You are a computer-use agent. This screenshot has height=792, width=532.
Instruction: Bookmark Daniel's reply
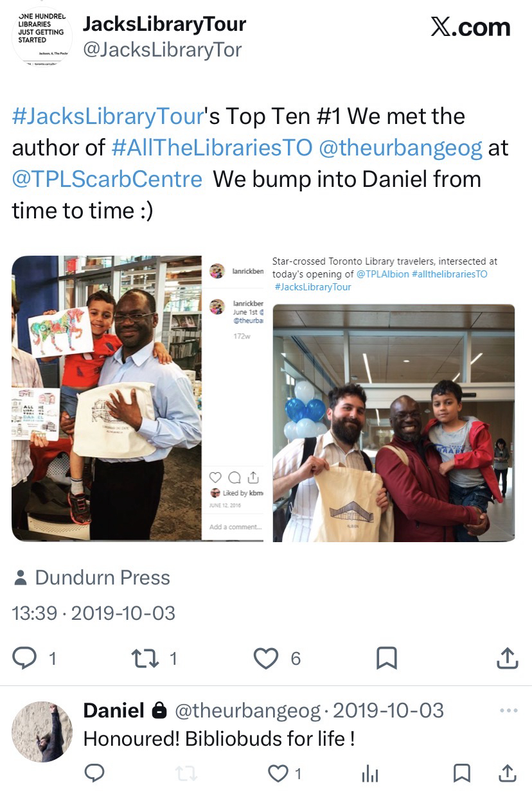coord(461,773)
